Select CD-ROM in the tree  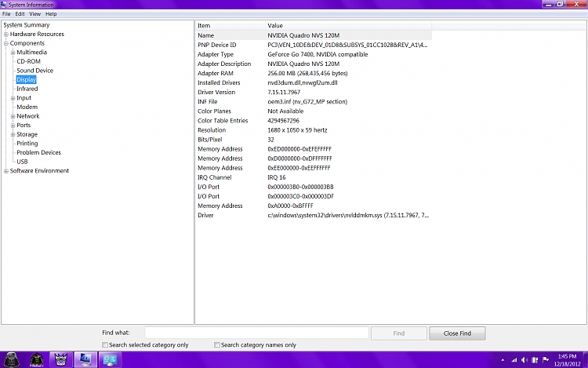[28, 61]
